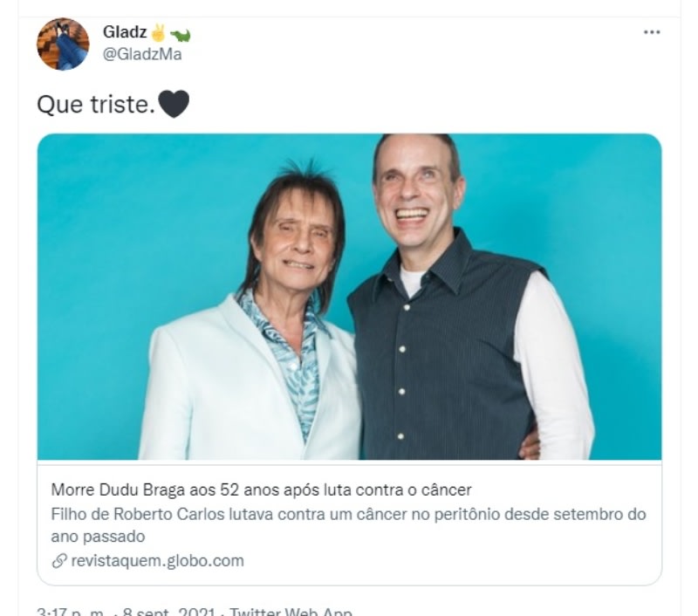Open the Twitter Web App source link

(291, 612)
